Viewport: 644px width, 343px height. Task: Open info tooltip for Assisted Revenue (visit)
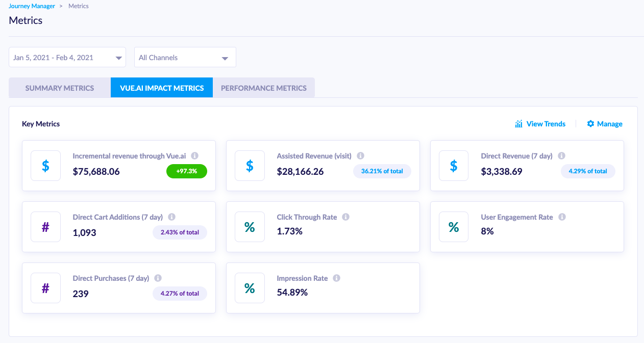(361, 156)
